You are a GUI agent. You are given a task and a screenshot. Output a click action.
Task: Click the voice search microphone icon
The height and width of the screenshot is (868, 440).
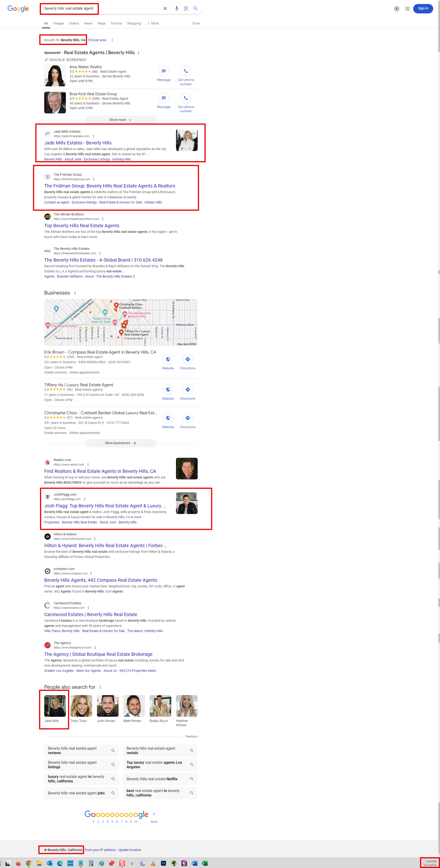(x=177, y=8)
